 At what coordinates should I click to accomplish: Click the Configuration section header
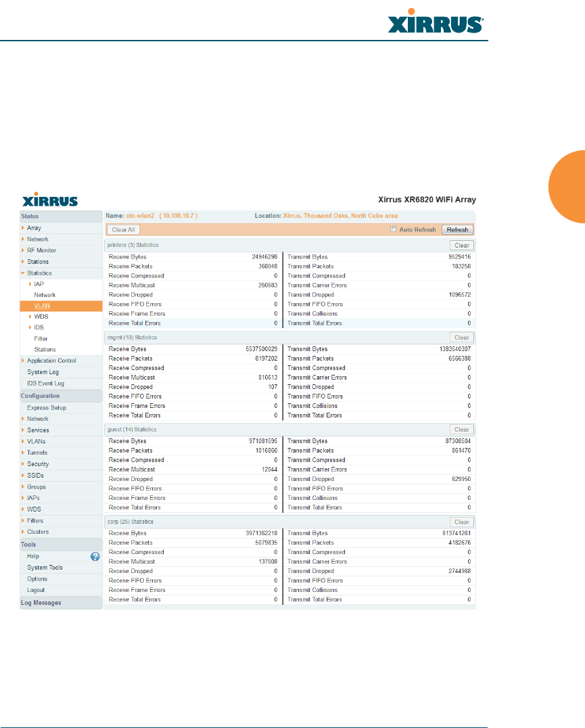pyautogui.click(x=62, y=396)
